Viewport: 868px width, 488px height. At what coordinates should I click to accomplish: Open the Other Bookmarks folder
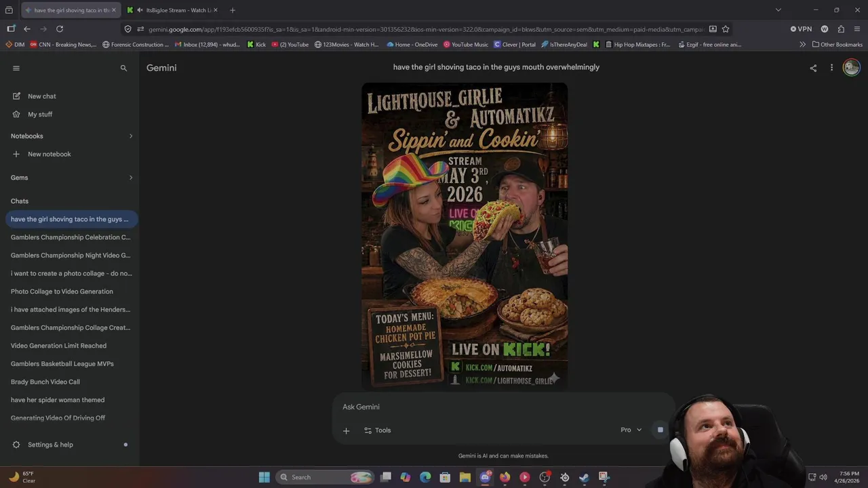pyautogui.click(x=837, y=45)
